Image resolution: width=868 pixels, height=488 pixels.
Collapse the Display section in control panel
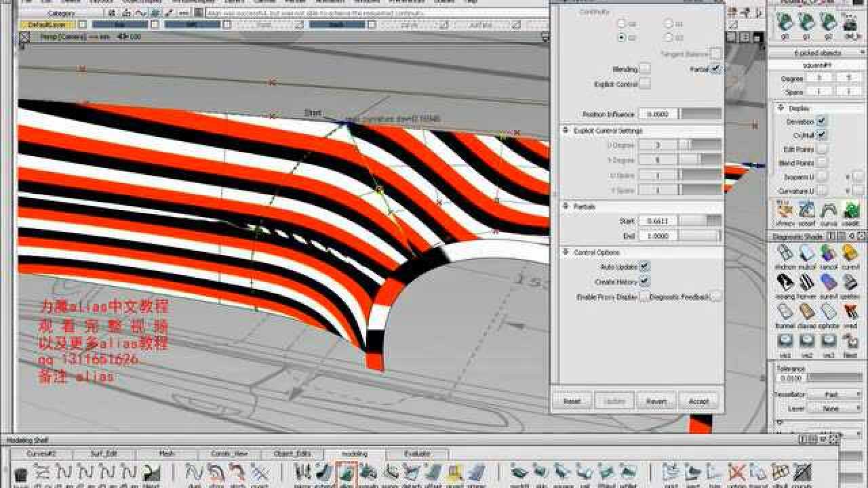(782, 108)
